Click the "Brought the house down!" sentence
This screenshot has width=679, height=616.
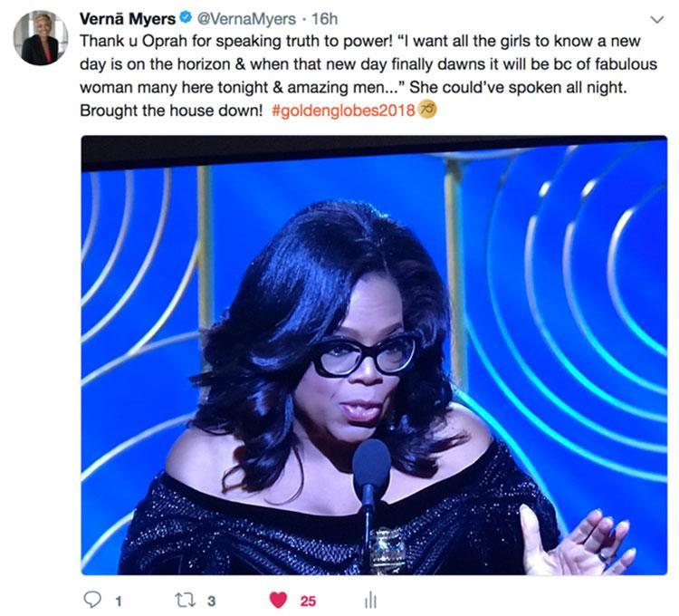click(171, 111)
